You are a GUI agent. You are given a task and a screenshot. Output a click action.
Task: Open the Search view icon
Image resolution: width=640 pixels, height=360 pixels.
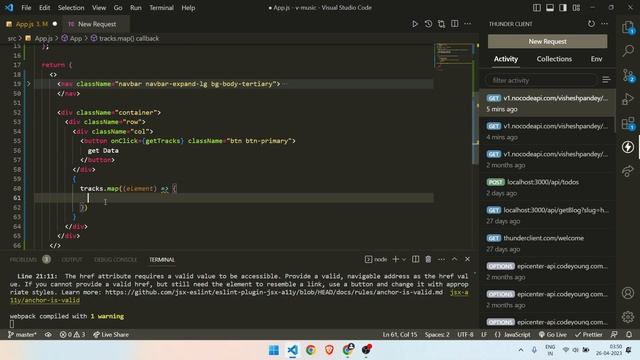(x=628, y=51)
